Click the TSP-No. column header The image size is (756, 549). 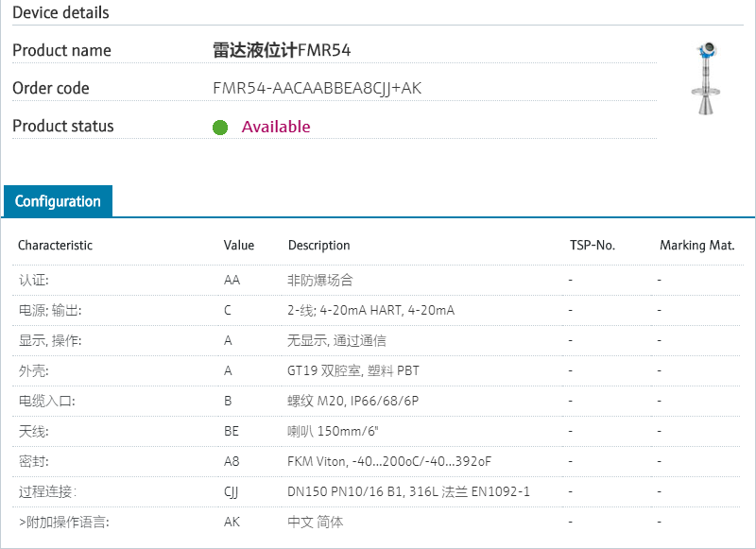(593, 245)
